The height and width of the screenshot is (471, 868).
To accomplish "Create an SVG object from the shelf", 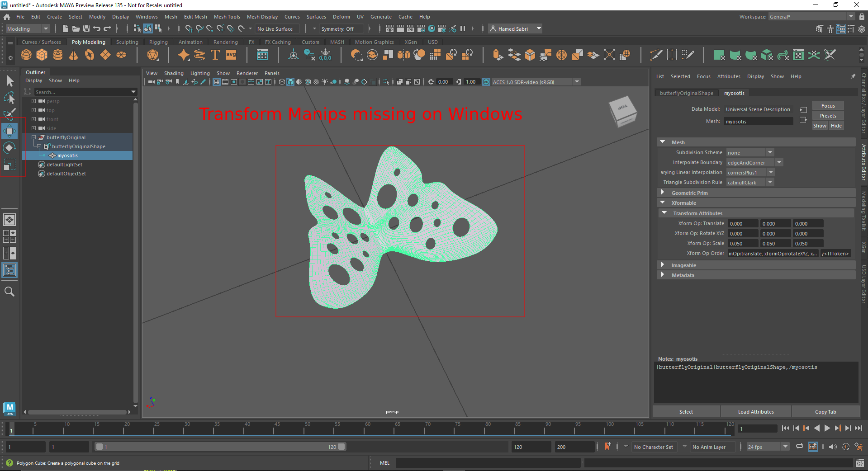I will (x=231, y=55).
